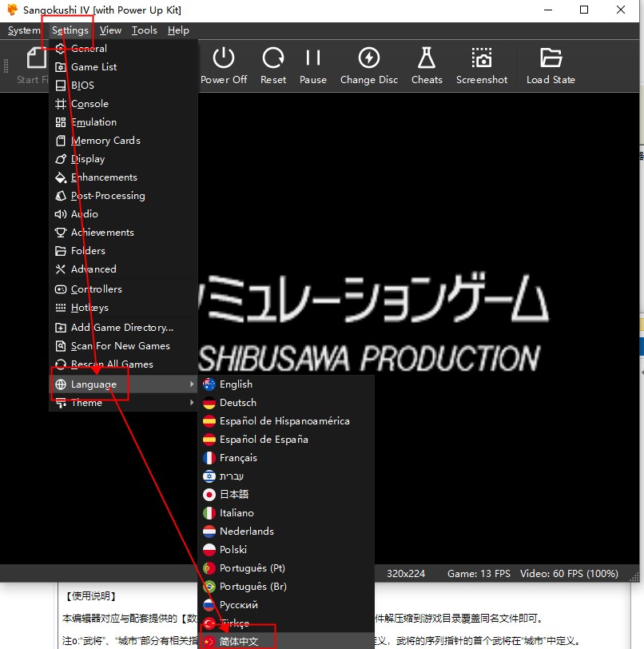Screen dimensions: 644x649
Task: Choose Rescan All Games entry
Action: pos(122,364)
